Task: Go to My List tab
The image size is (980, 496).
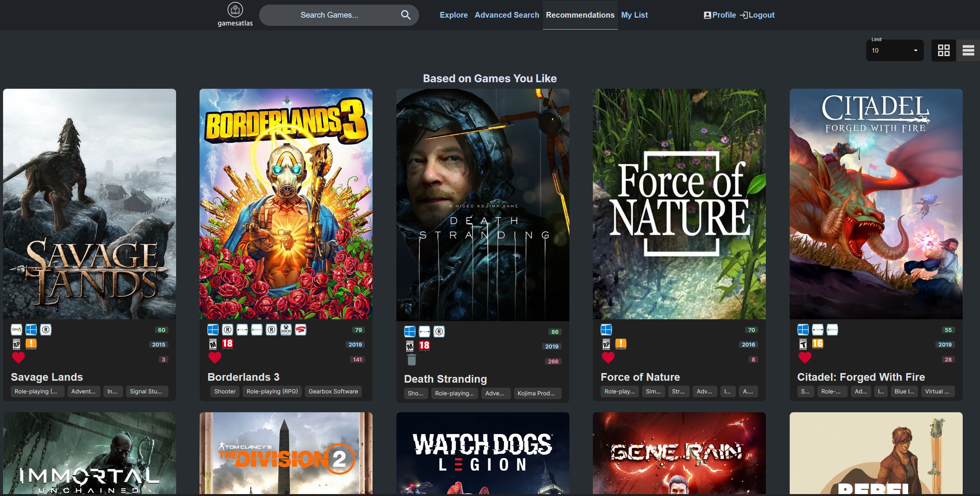Action: (x=634, y=15)
